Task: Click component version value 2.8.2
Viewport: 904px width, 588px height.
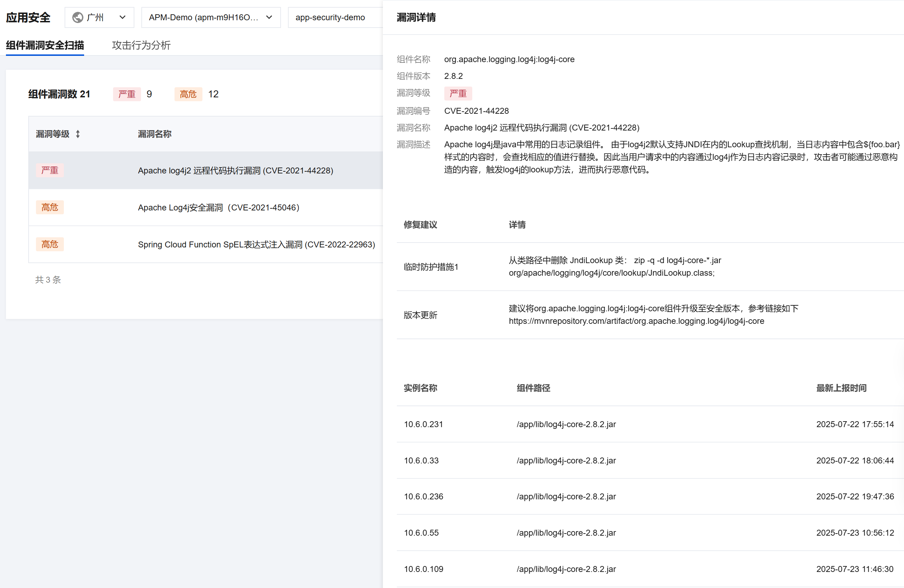Action: pyautogui.click(x=453, y=76)
